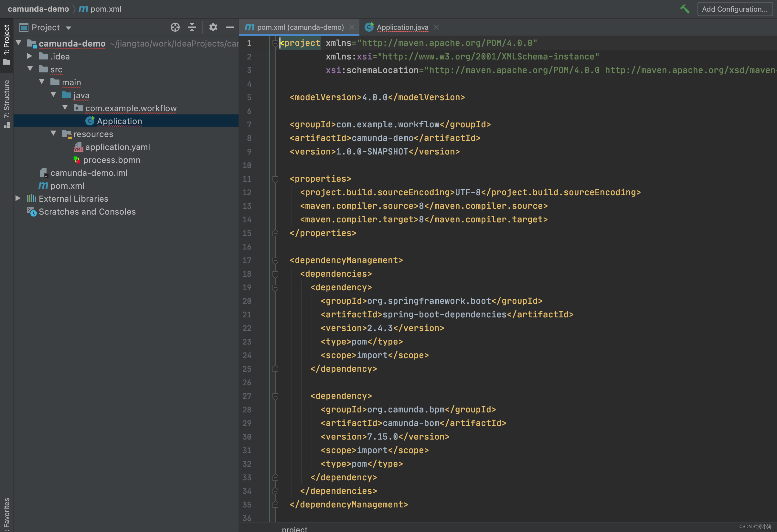Click the artifactId camunda-demo line
Image resolution: width=777 pixels, height=532 pixels.
(385, 138)
